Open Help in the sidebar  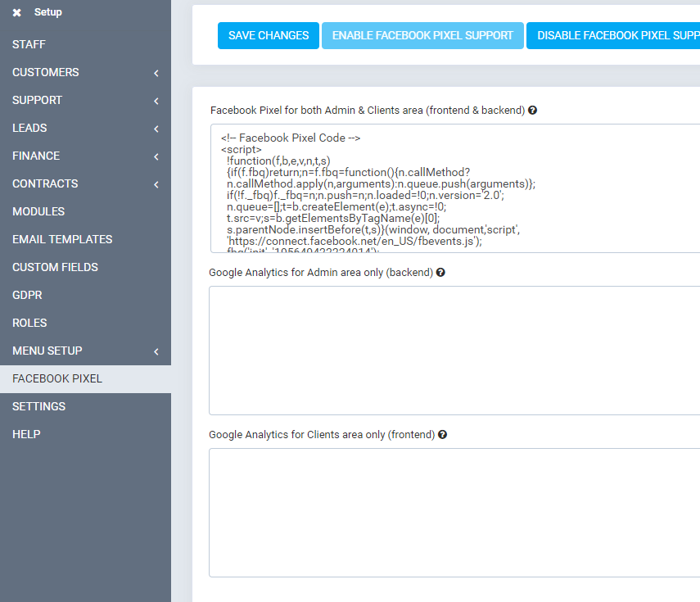coord(85,434)
